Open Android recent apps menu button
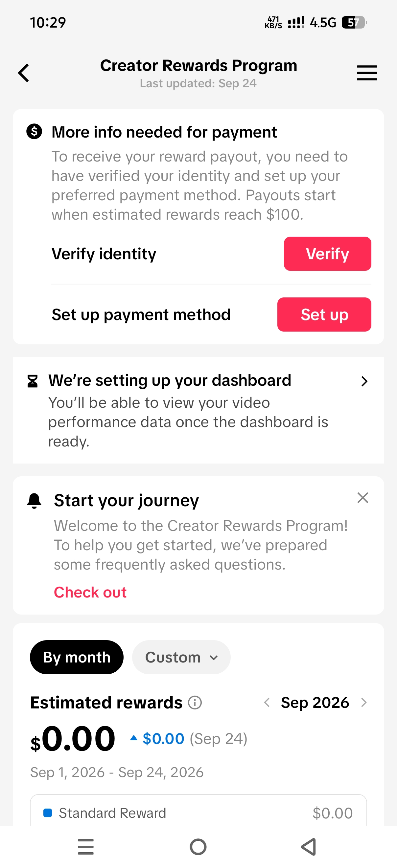The width and height of the screenshot is (397, 868). coord(86,847)
